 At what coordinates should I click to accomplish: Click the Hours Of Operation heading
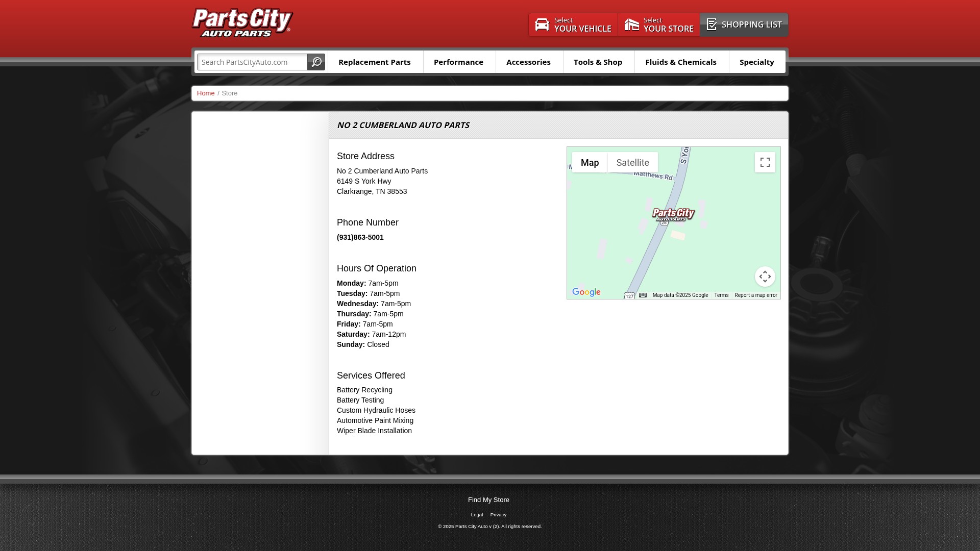click(377, 268)
